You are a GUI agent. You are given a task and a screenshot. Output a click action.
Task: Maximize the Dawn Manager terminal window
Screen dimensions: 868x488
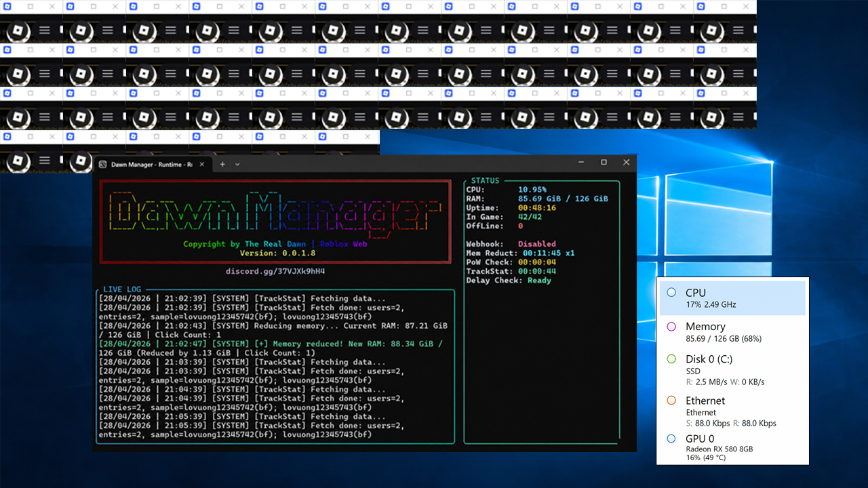click(604, 163)
